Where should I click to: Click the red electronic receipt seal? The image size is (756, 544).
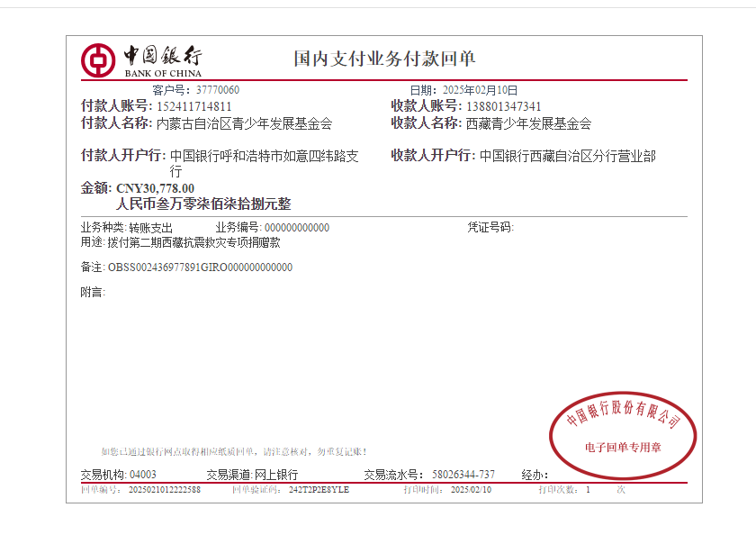point(623,435)
